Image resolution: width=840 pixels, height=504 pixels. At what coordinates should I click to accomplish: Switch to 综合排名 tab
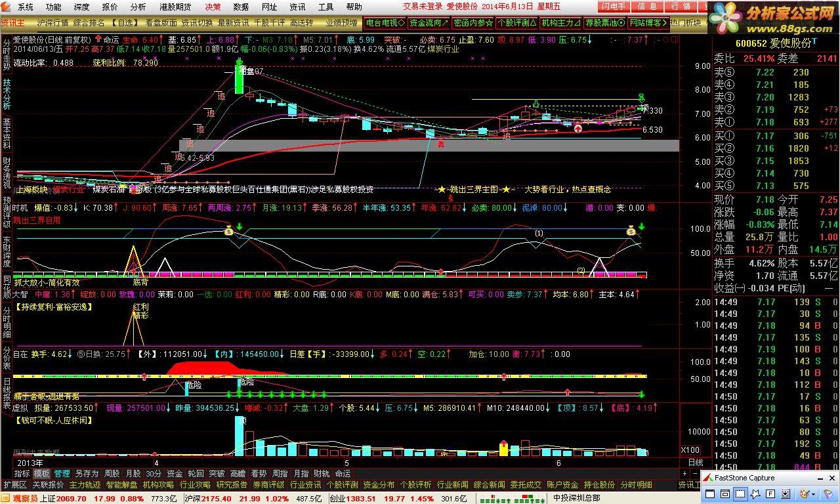(x=89, y=22)
